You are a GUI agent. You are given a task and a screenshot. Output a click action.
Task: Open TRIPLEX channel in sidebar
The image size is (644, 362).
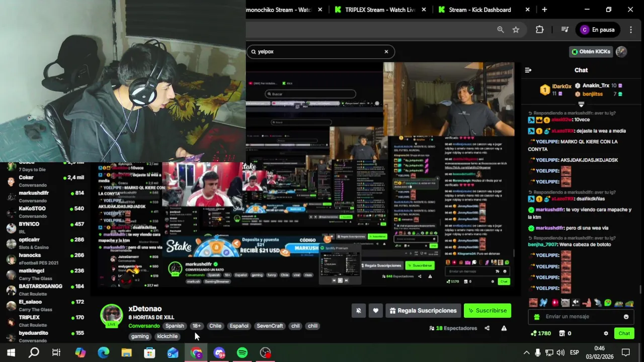(x=44, y=321)
